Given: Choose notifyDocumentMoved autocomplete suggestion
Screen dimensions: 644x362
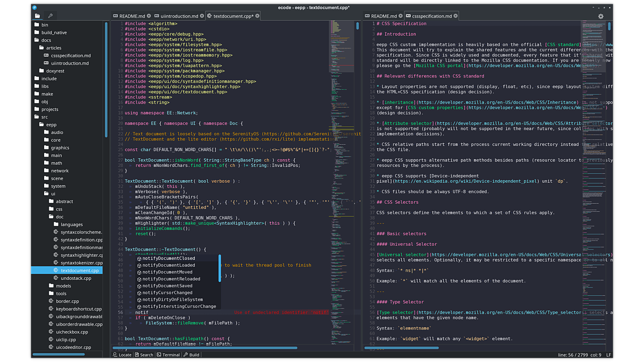Looking at the screenshot, I should [177, 272].
